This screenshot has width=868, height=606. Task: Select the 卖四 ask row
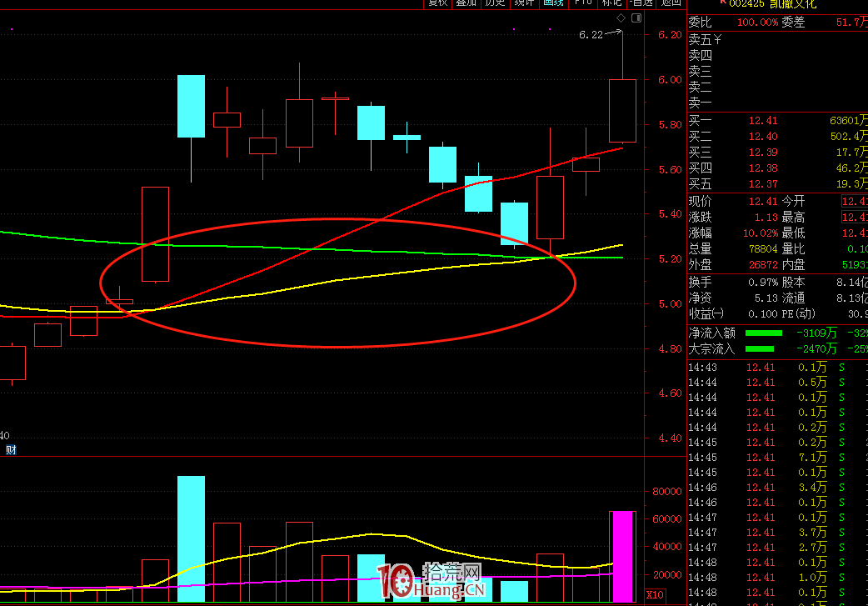pos(777,56)
